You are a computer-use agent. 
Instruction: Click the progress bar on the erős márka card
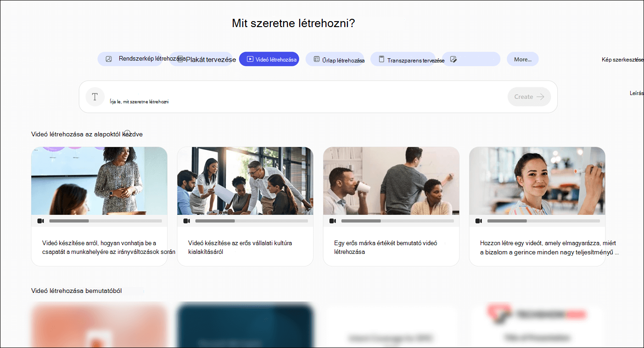(398, 221)
